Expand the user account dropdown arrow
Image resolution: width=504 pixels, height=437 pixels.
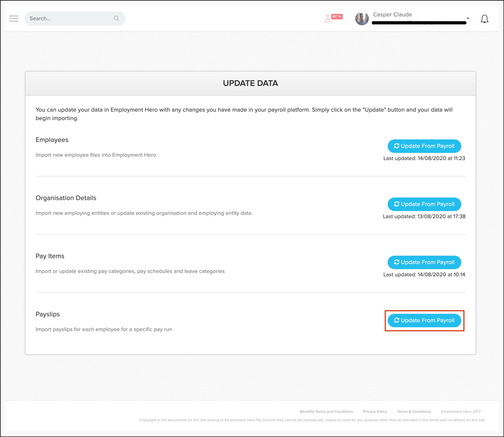point(468,19)
